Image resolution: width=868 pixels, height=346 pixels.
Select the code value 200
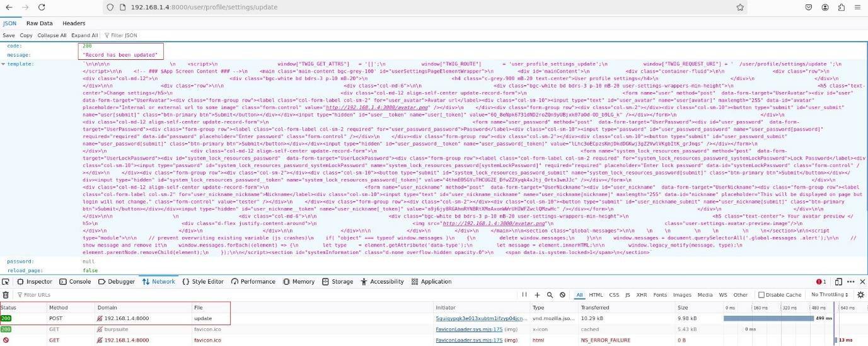coord(86,46)
